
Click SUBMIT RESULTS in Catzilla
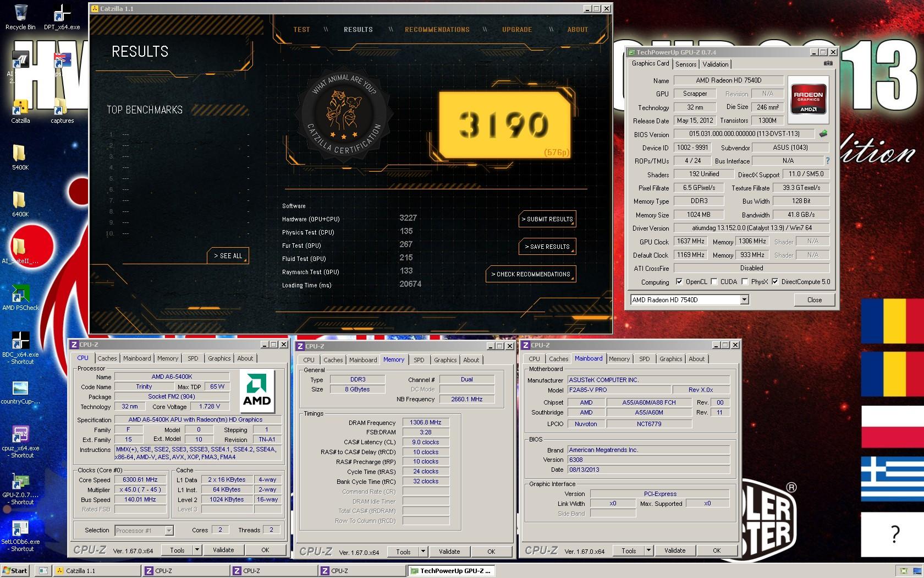click(547, 219)
